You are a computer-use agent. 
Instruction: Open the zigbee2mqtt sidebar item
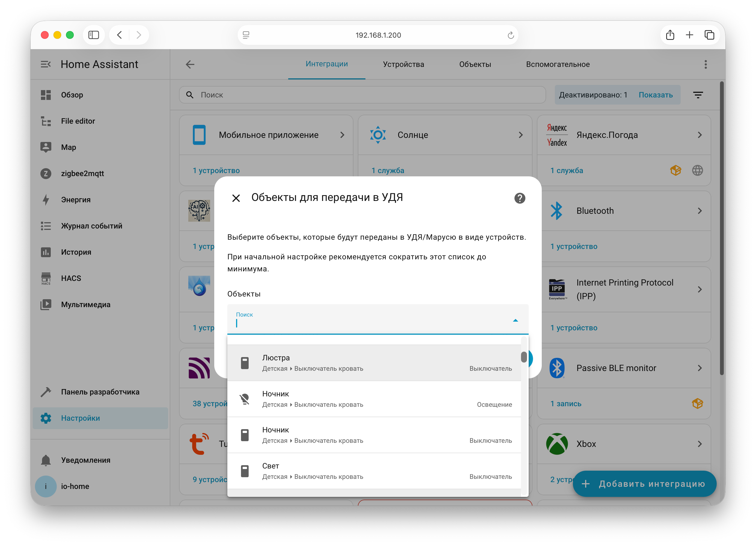[82, 173]
